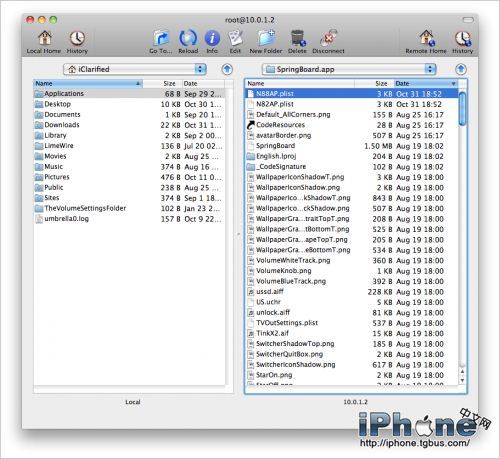Sort remote pane by Size column
Image resolution: width=500 pixels, height=459 pixels.
tap(374, 83)
